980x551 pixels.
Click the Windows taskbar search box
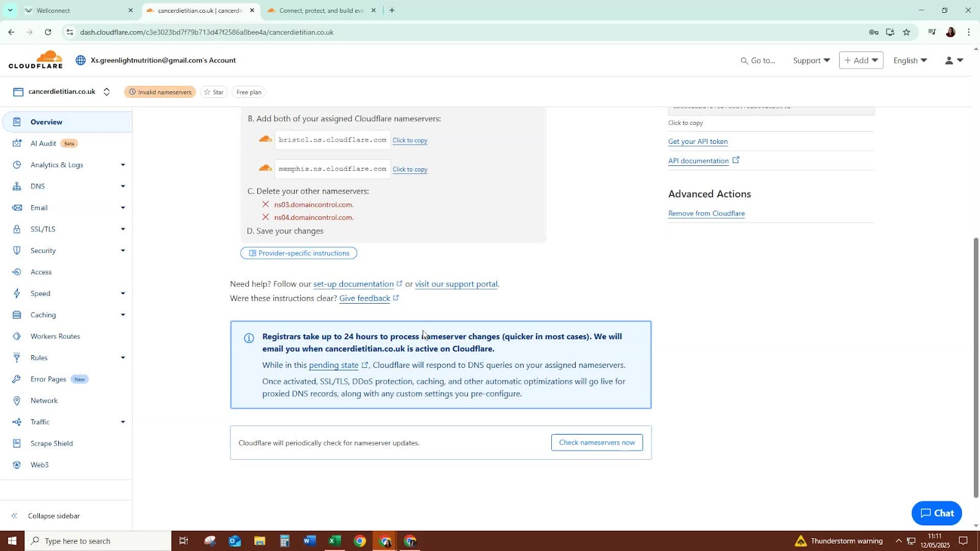[98, 541]
